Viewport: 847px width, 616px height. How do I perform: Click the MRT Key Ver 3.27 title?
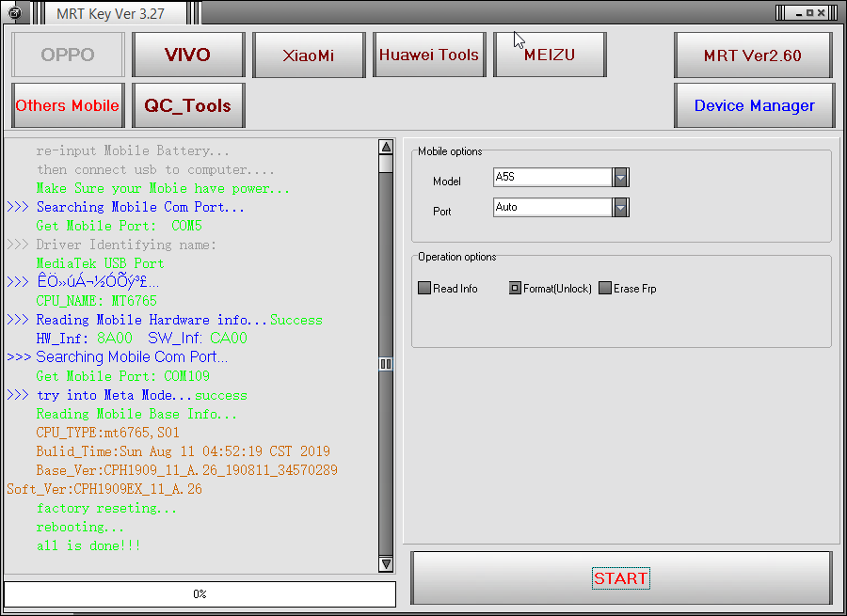coord(111,13)
